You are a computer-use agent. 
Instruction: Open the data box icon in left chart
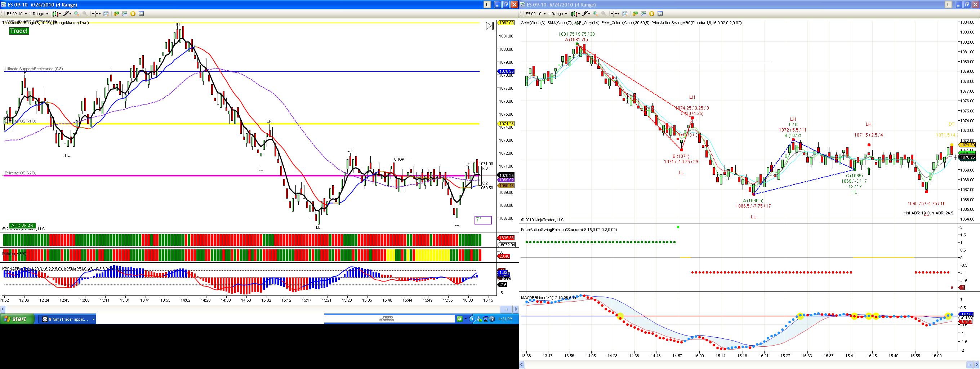point(106,14)
